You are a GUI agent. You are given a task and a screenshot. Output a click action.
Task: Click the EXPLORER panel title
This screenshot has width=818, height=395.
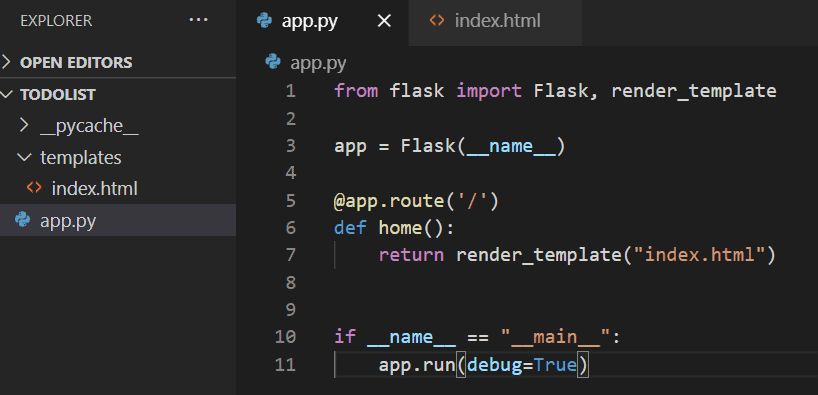56,21
